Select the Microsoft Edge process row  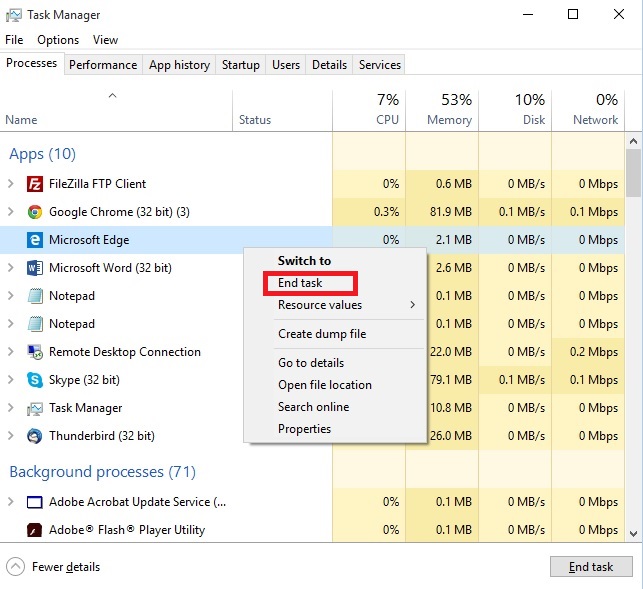tap(312, 240)
